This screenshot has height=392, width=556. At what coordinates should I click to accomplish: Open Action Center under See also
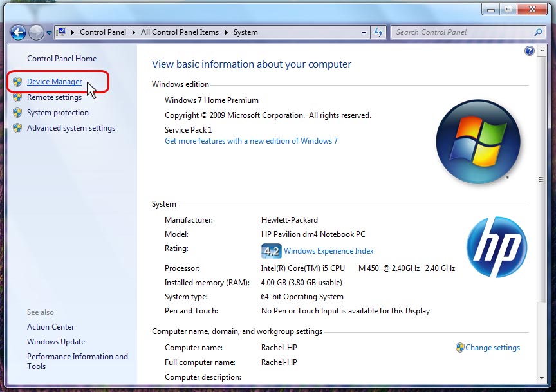coord(50,327)
